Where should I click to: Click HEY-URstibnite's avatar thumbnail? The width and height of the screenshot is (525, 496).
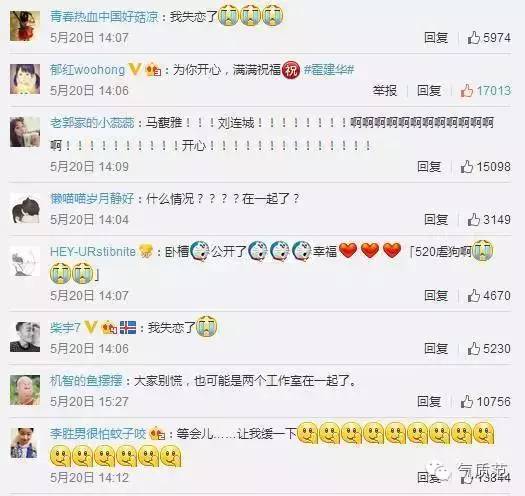[x=25, y=261]
